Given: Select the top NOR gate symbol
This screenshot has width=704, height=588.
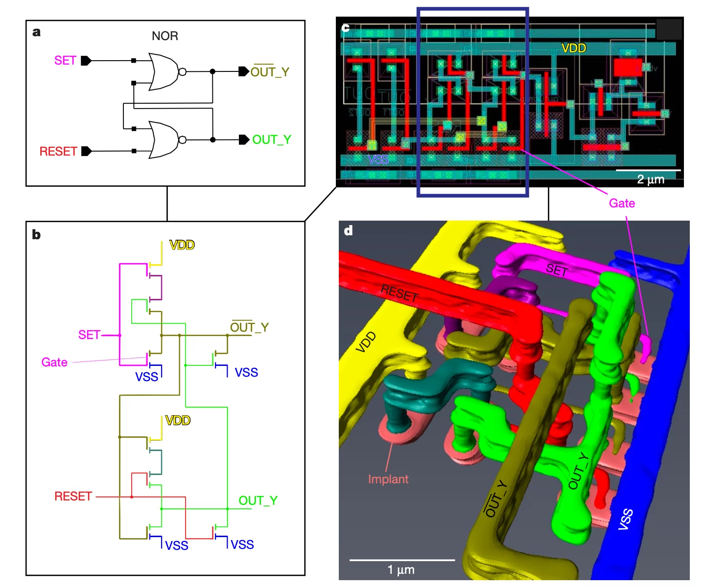Looking at the screenshot, I should pos(164,71).
